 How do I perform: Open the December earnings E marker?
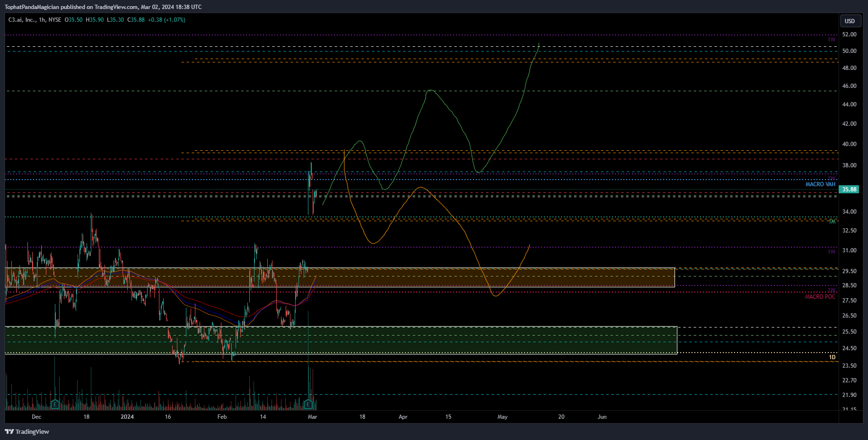tap(55, 405)
